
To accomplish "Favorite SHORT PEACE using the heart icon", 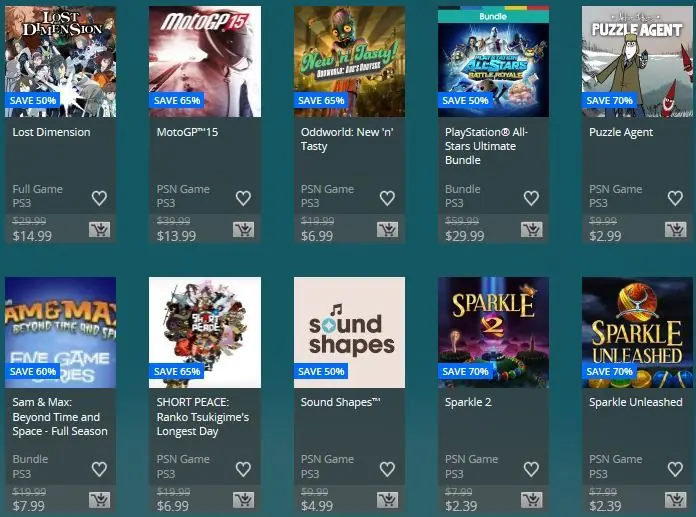I will click(243, 469).
